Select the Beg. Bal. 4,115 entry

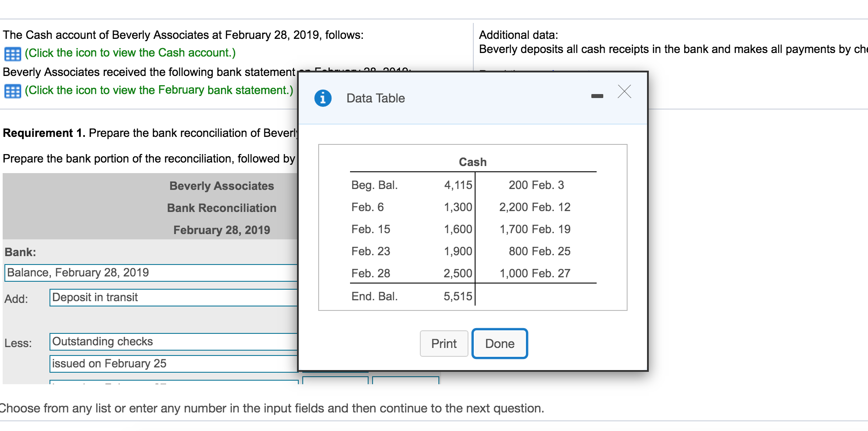point(411,185)
